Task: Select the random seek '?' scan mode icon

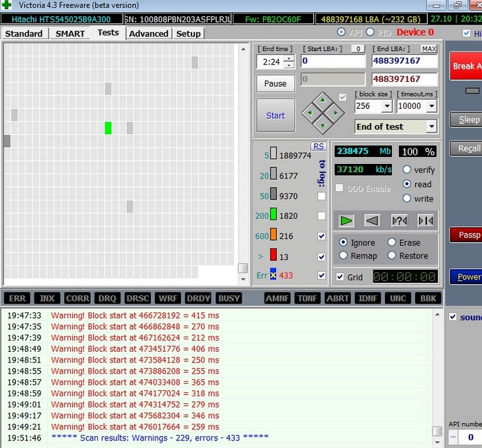Action: 399,220
